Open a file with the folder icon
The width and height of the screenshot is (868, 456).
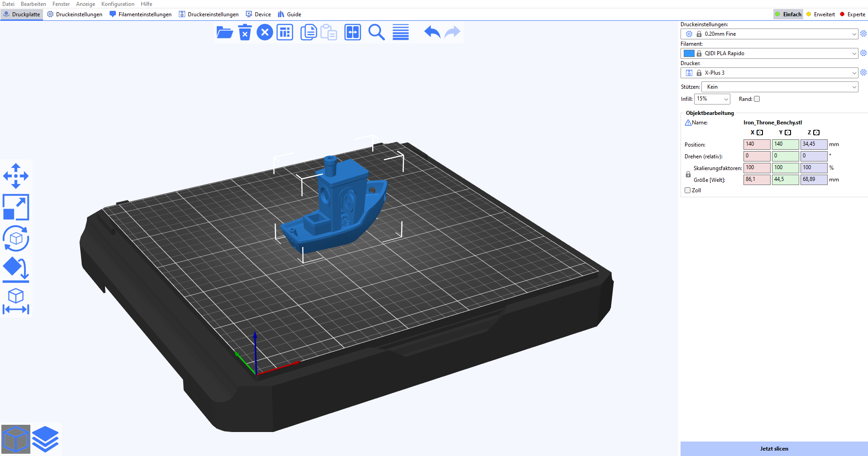(x=225, y=33)
